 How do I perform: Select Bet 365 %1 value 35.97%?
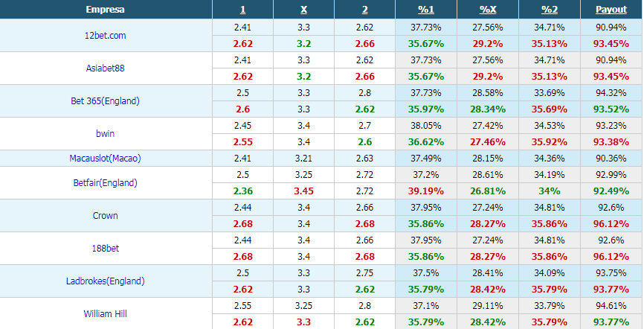click(x=426, y=109)
